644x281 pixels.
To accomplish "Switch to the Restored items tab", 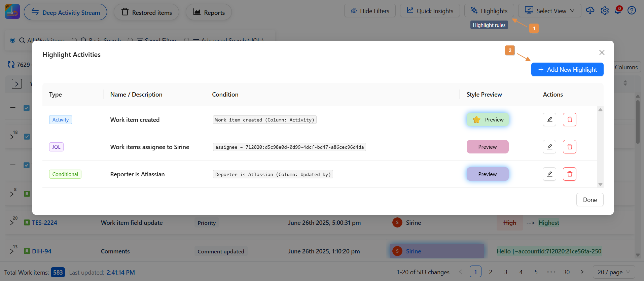I will [x=146, y=12].
